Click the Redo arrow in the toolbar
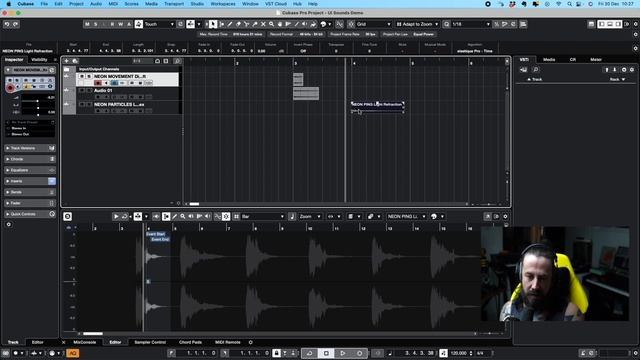Viewport: 640px width, 360px height. pyautogui.click(x=16, y=24)
